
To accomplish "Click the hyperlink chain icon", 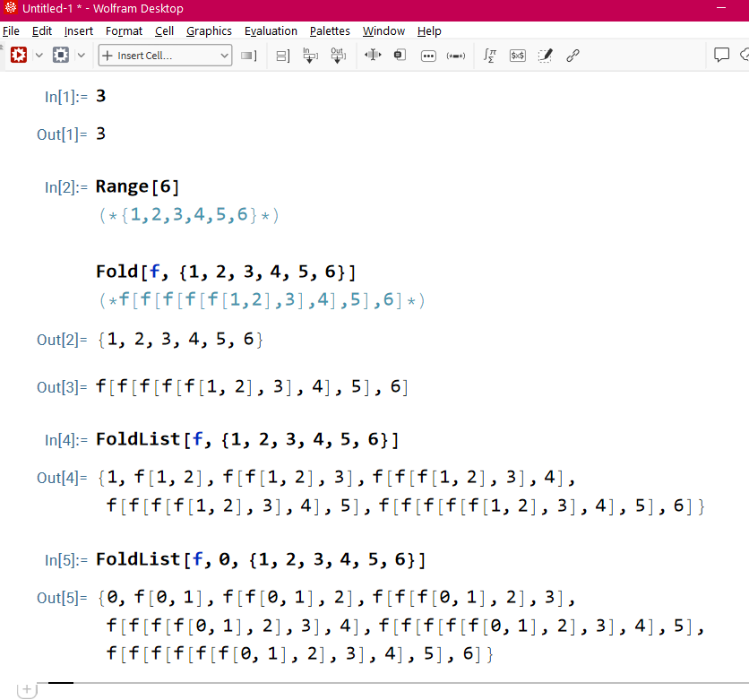I will coord(573,56).
